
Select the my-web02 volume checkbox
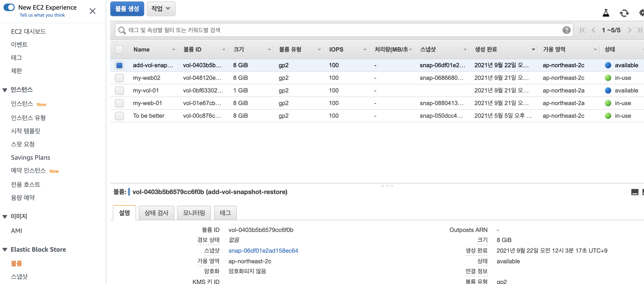tap(119, 78)
